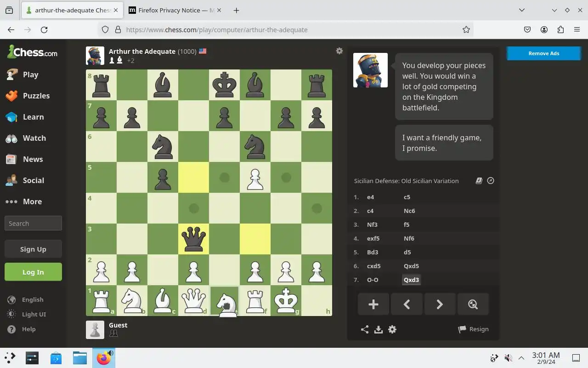
Task: Click the Guest player avatar
Action: click(x=95, y=329)
